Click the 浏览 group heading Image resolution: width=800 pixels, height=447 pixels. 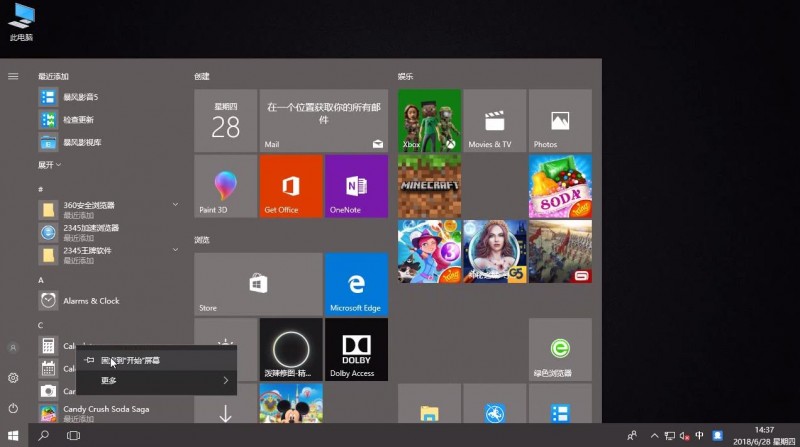(x=202, y=240)
